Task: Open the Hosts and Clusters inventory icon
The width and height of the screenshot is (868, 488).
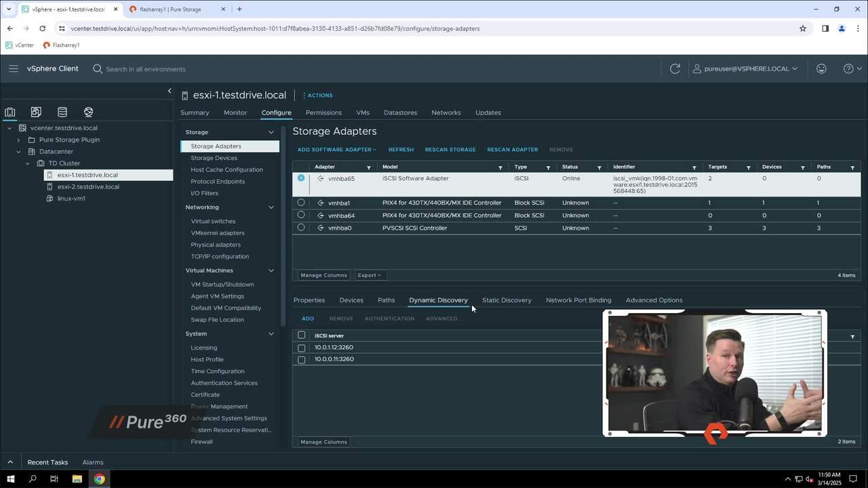Action: [x=10, y=112]
